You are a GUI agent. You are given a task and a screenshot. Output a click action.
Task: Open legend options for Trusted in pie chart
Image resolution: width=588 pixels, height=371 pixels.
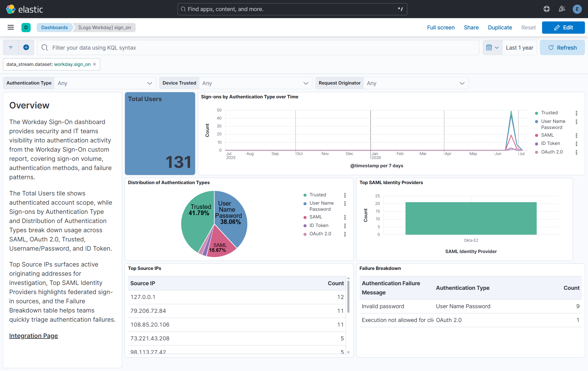(x=345, y=195)
